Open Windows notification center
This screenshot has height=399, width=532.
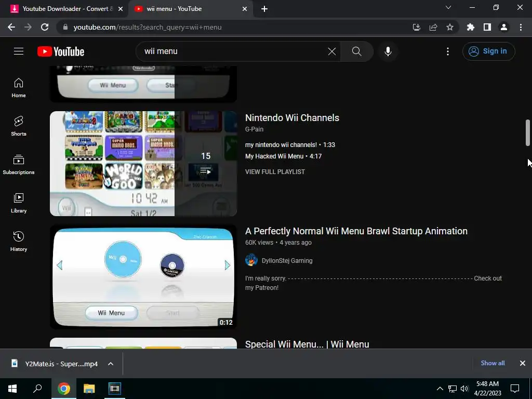pos(515,389)
